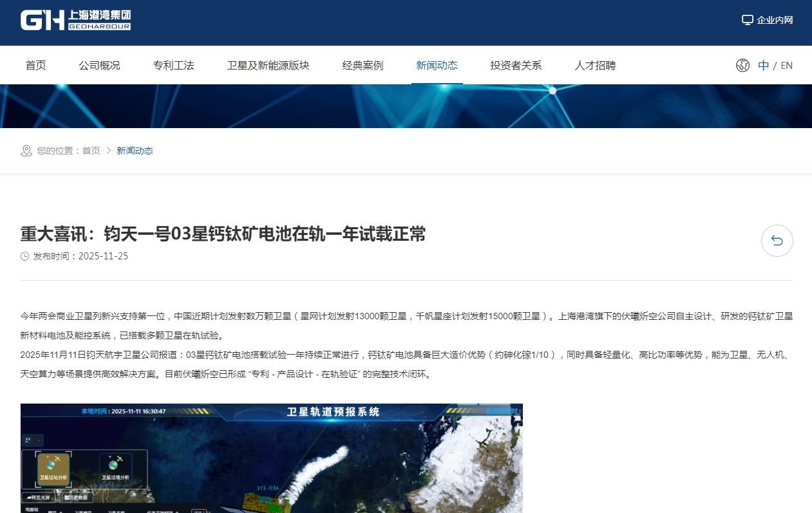The width and height of the screenshot is (812, 513).
Task: Open the 经典案例 menu item
Action: pos(363,65)
